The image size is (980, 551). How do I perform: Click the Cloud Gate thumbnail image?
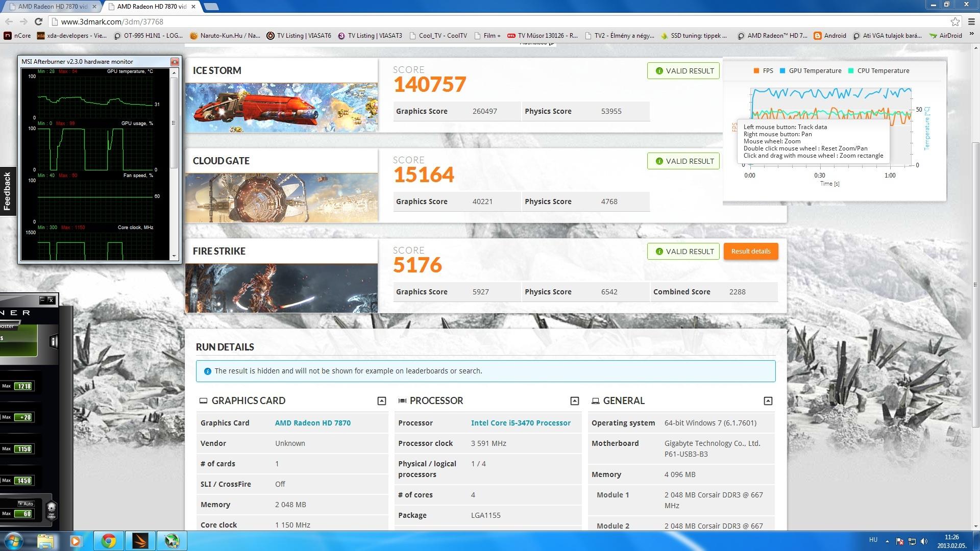coord(281,197)
